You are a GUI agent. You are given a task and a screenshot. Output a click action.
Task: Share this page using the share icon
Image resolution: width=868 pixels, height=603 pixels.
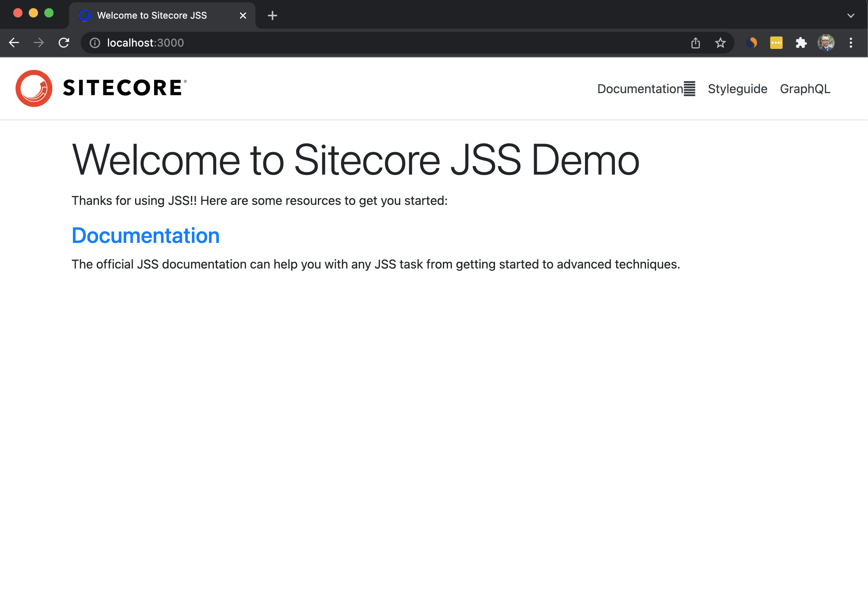[695, 43]
